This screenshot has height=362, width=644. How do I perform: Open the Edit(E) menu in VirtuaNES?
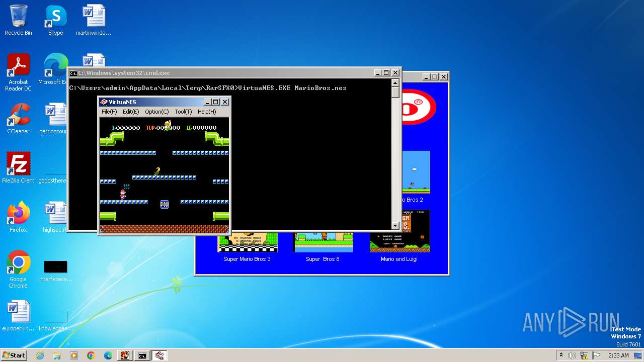pyautogui.click(x=131, y=112)
